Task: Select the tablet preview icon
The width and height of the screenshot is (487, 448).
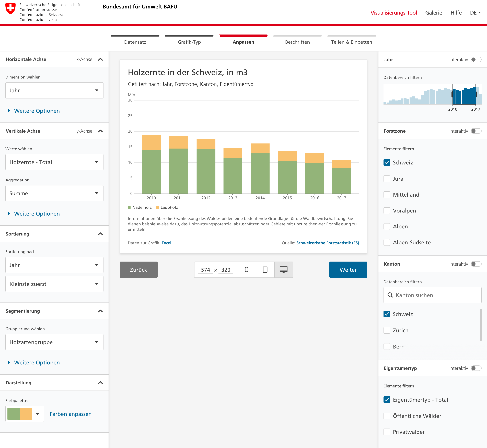Action: (265, 270)
